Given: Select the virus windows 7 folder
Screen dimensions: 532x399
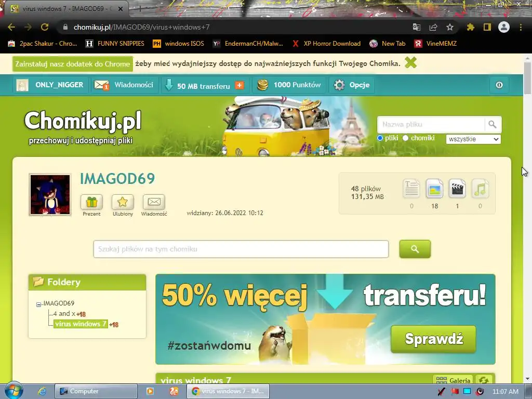Looking at the screenshot, I should (81, 324).
